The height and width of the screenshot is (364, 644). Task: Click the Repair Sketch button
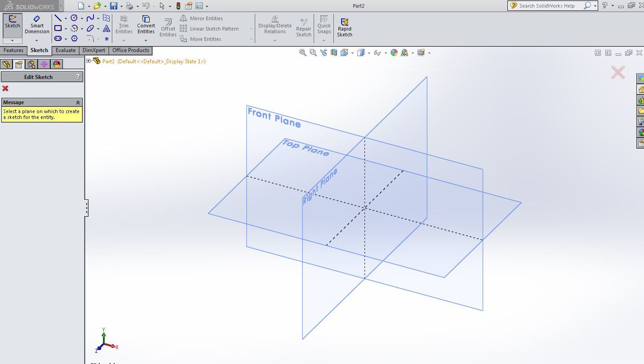point(303,26)
